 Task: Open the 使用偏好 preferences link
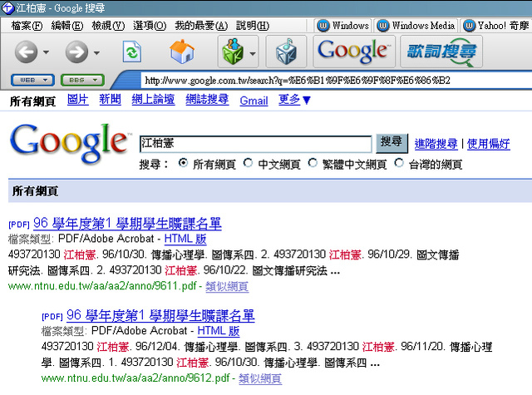(x=489, y=144)
